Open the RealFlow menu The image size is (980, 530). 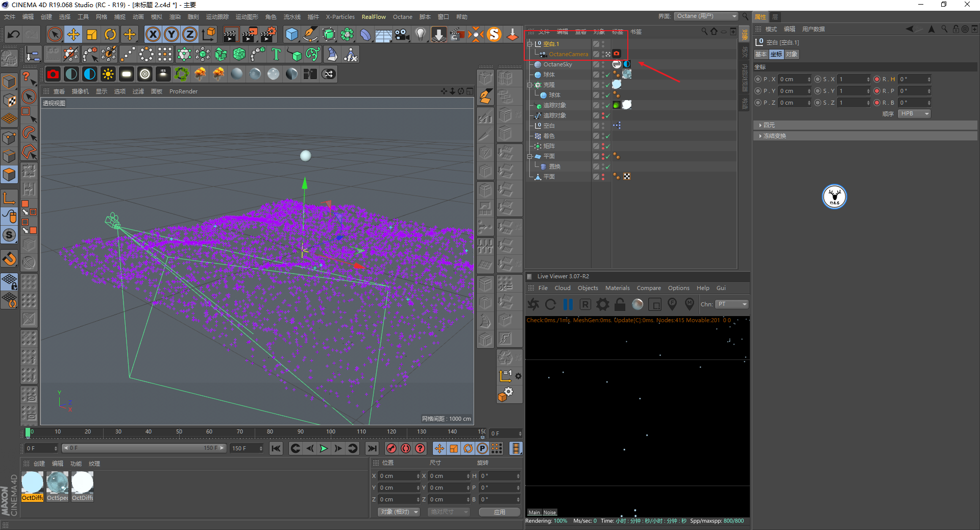(374, 17)
